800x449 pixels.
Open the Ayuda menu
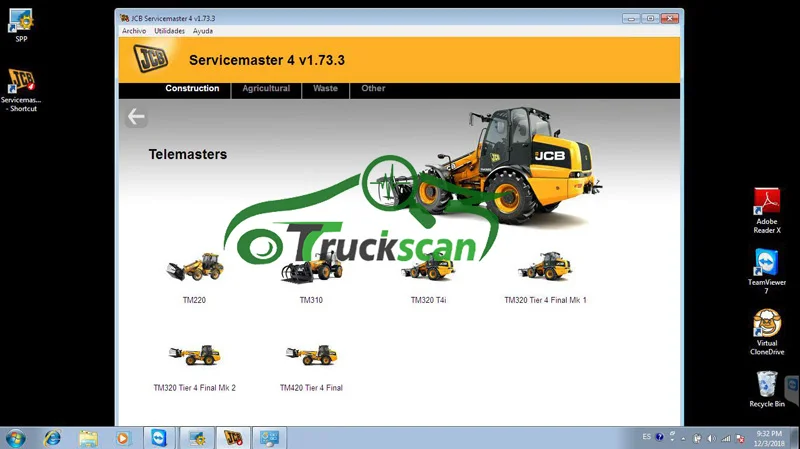click(203, 31)
